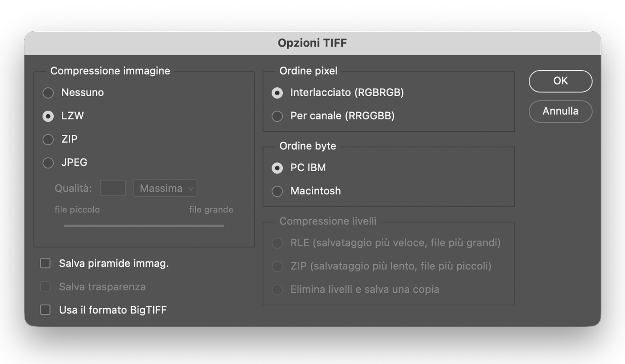Click the JPEG quality slider track
Image resolution: width=625 pixels, height=364 pixels.
(x=144, y=226)
